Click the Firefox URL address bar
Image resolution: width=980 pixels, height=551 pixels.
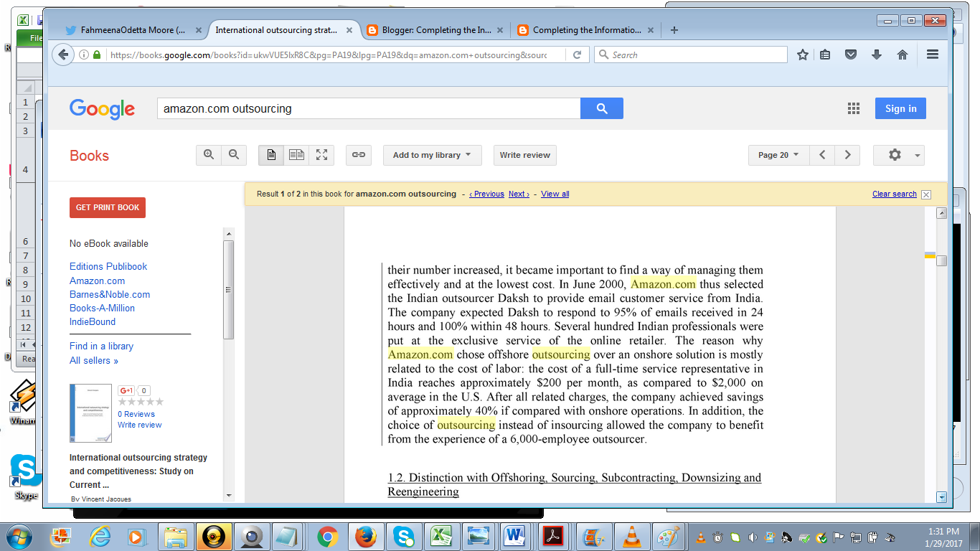[x=327, y=55]
